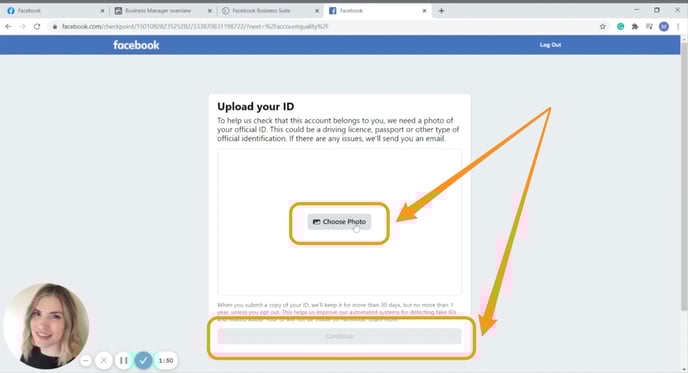
Task: Click the facebook logo in header
Action: pos(136,45)
